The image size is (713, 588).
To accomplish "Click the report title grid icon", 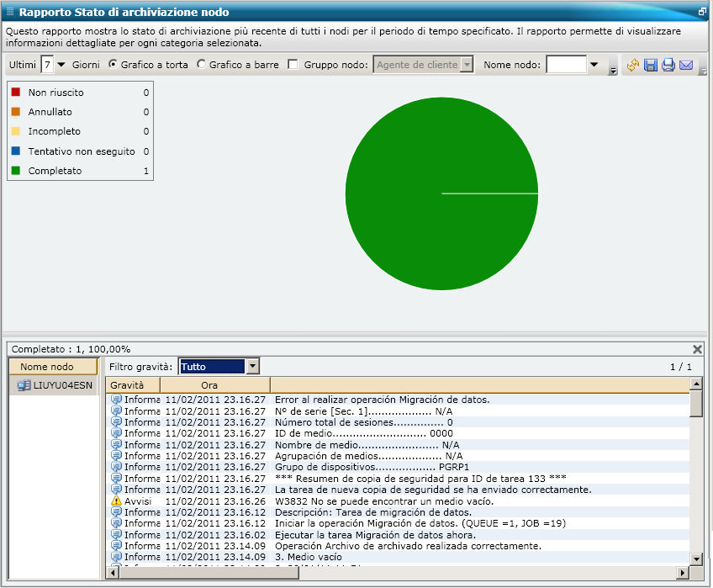I will 10,11.
